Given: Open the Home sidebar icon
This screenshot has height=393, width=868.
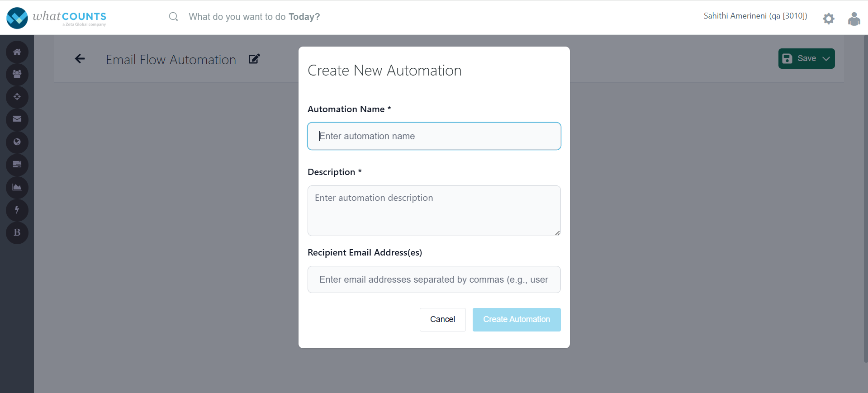Looking at the screenshot, I should pyautogui.click(x=17, y=52).
